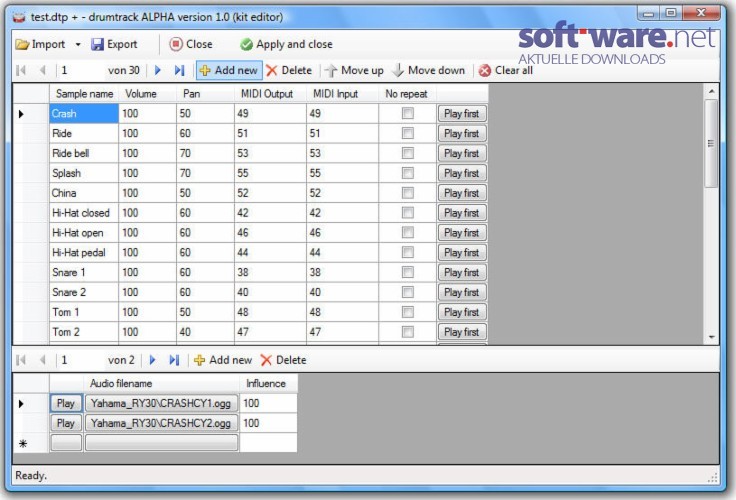This screenshot has width=736, height=500.
Task: Click the Volume column header
Action: (147, 94)
